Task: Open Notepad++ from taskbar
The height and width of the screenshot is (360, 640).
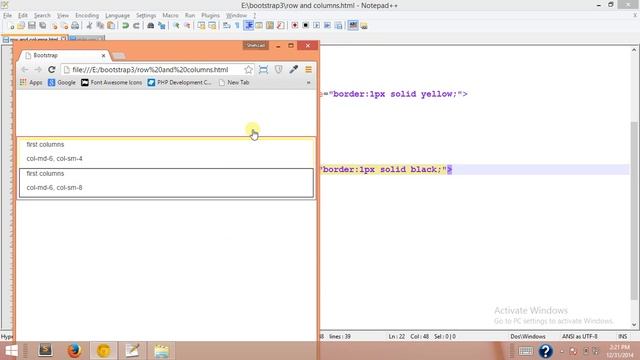Action: [x=132, y=351]
